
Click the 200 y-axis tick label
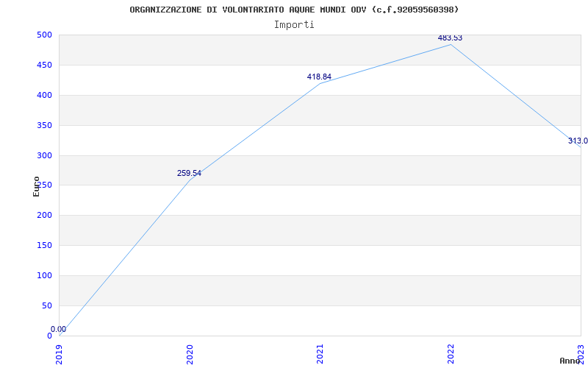[x=44, y=215]
